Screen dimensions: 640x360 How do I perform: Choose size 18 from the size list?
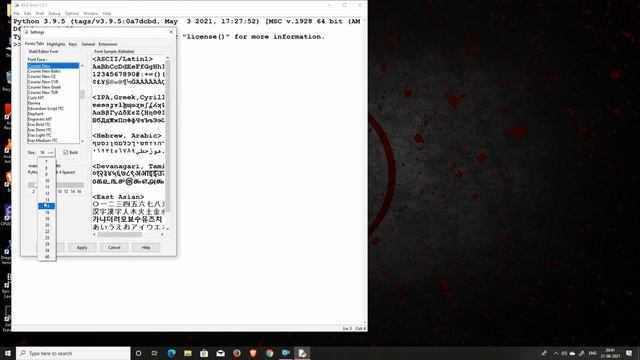click(x=47, y=218)
